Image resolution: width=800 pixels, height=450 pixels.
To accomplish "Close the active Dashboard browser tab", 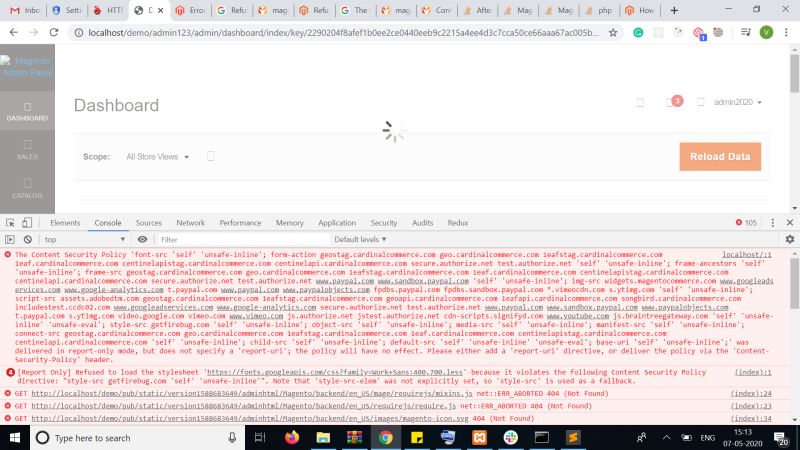I will [160, 10].
